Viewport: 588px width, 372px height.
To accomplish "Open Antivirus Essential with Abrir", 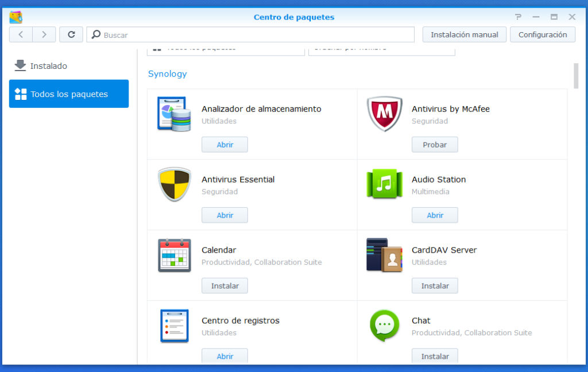I will click(x=225, y=215).
